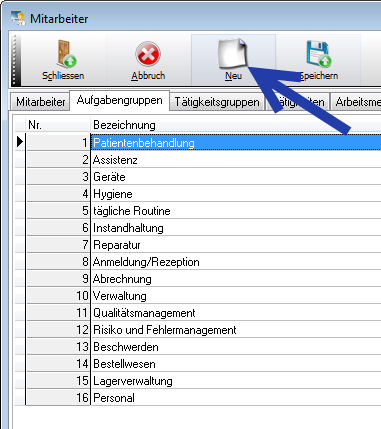Open the partially visible Arbeitsme tab
The height and width of the screenshot is (429, 381).
coord(356,102)
